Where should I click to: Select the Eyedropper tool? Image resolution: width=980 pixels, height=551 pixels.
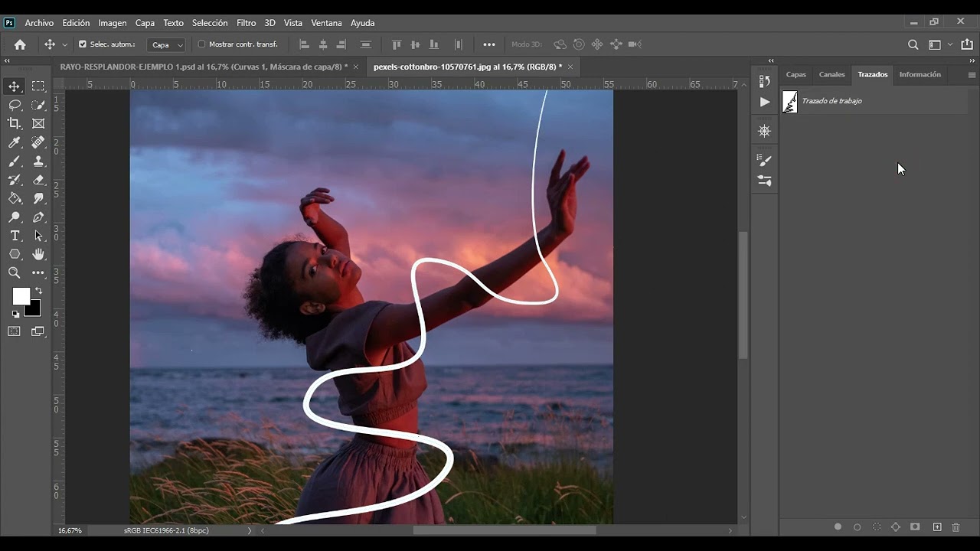click(15, 142)
